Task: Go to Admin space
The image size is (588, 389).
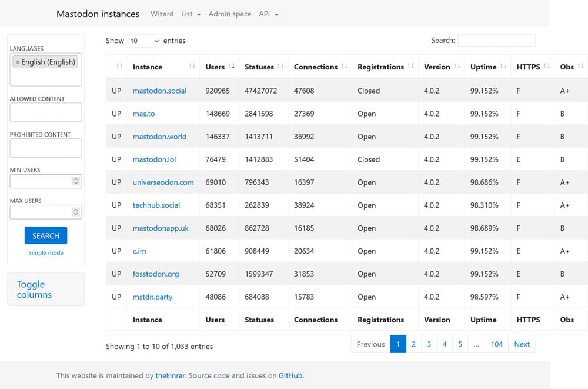Action: coord(230,14)
